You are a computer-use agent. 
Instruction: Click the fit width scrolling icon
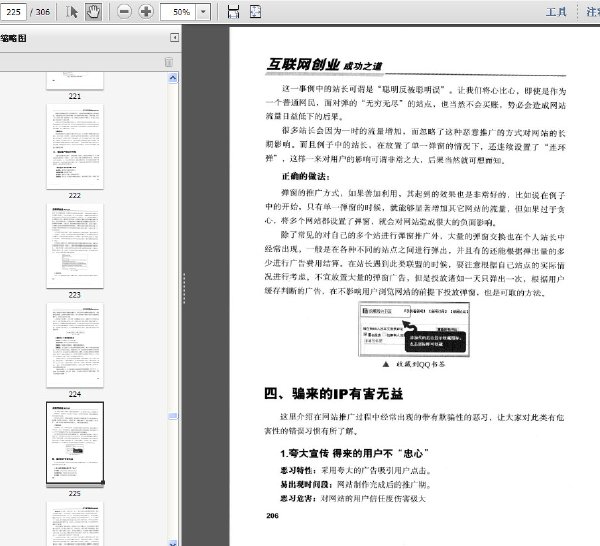click(233, 11)
